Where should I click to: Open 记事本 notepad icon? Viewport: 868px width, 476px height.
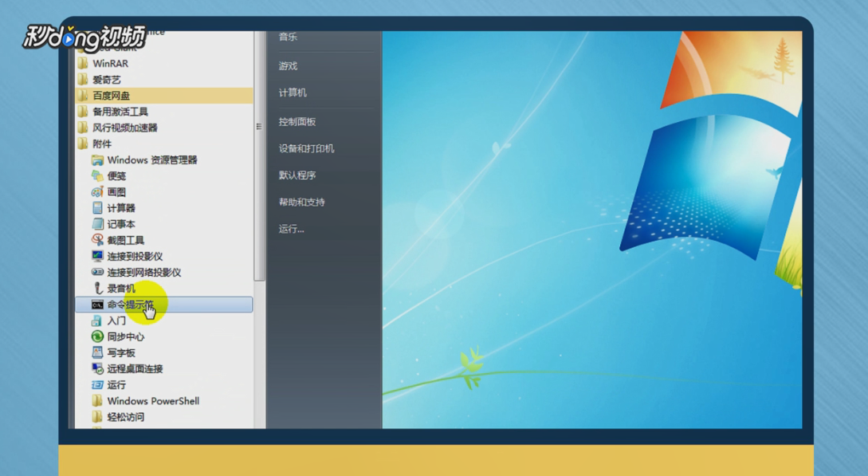click(x=97, y=224)
